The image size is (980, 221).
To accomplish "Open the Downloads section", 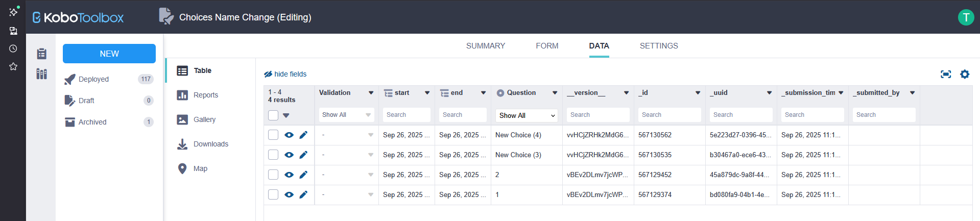I will (210, 144).
